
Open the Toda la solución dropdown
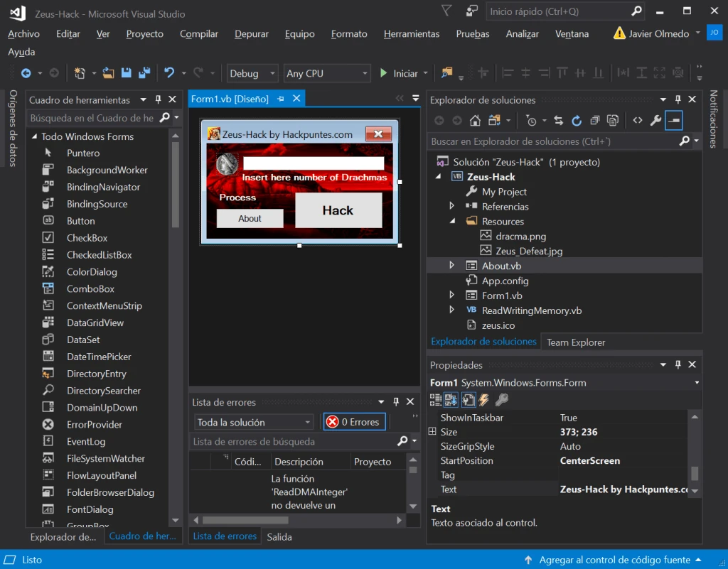click(x=254, y=423)
